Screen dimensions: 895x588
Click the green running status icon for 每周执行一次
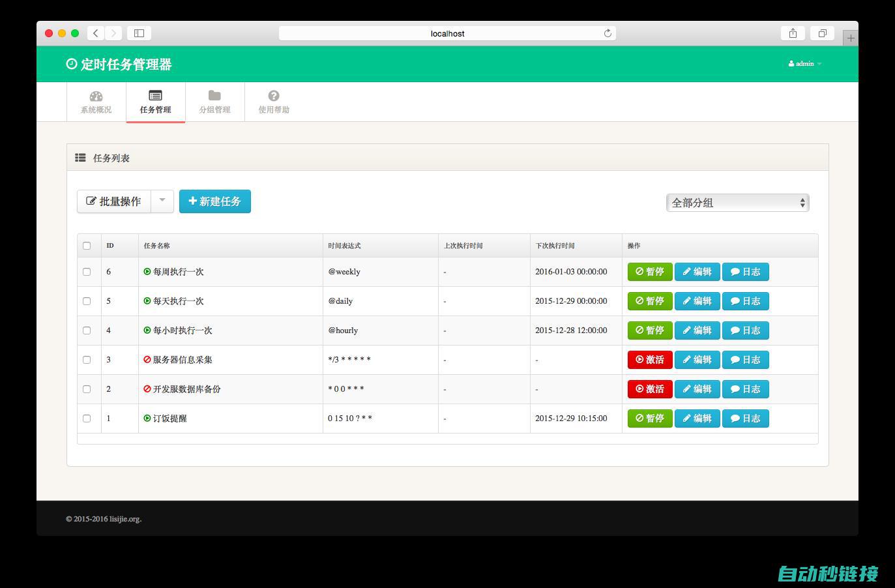147,271
